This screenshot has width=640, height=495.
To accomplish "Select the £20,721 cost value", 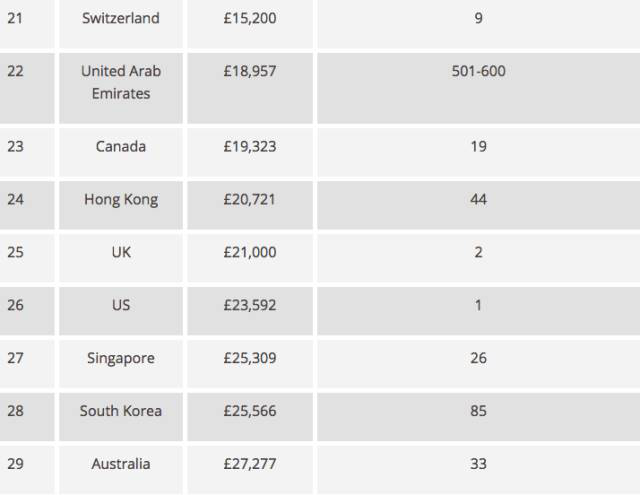I will (250, 200).
